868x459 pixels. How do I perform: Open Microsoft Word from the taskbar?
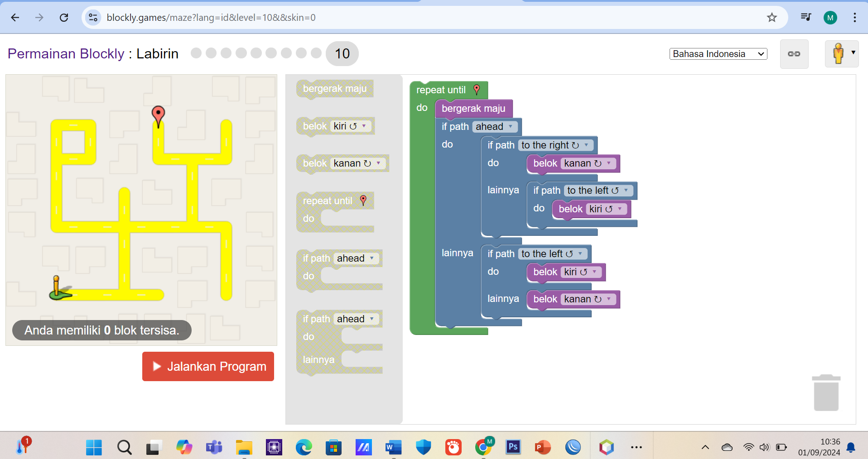(393, 447)
